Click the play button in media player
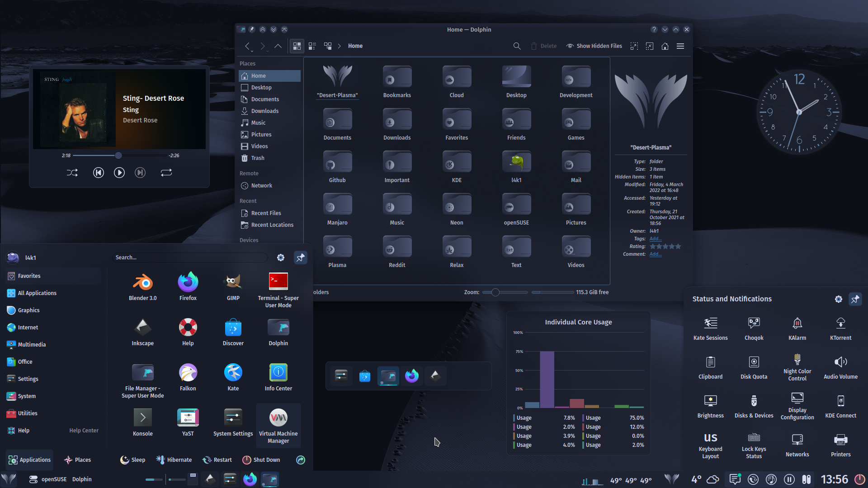Image resolution: width=868 pixels, height=488 pixels. tap(119, 173)
